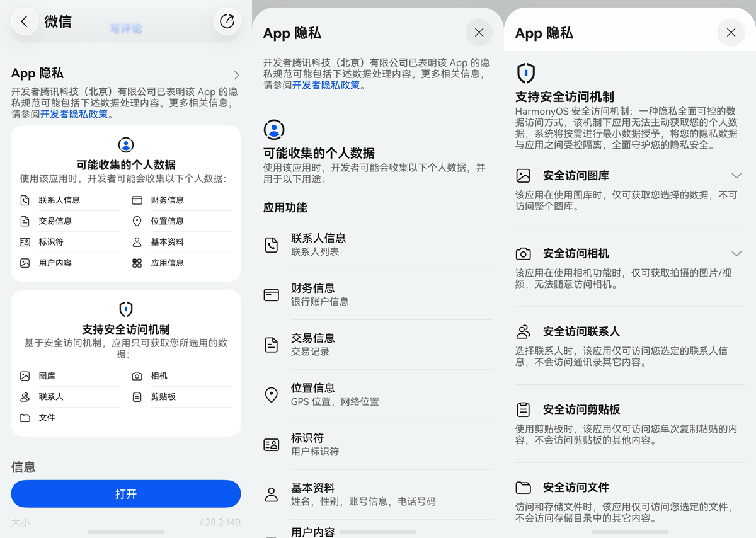Screen dimensions: 756x538
Task: Expand 安全访问图库 chevron
Action: tap(736, 175)
